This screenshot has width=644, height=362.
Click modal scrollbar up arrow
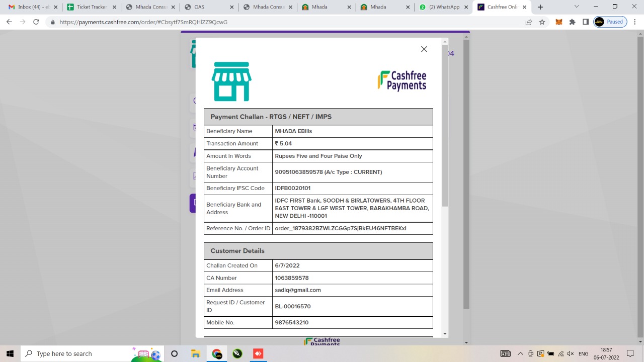coord(444,42)
